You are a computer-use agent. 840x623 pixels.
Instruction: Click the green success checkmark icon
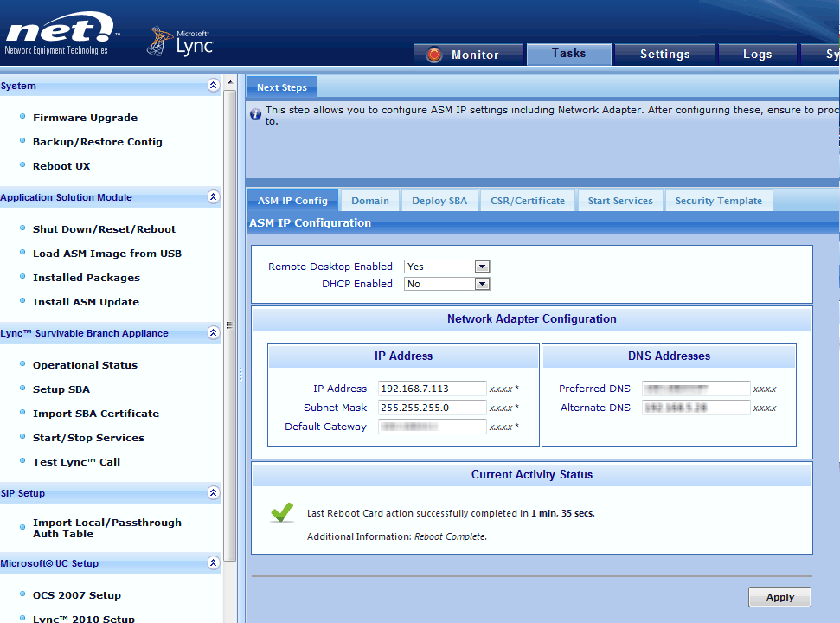(x=281, y=512)
